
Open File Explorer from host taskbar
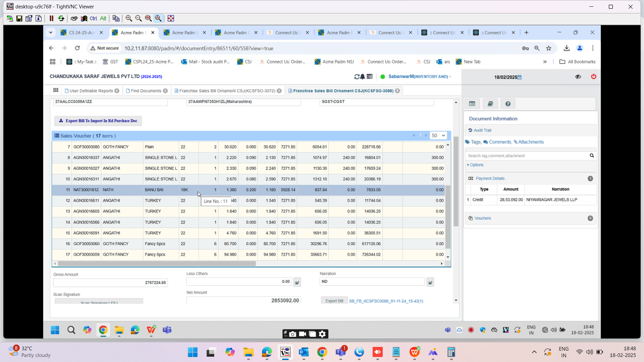click(248, 352)
